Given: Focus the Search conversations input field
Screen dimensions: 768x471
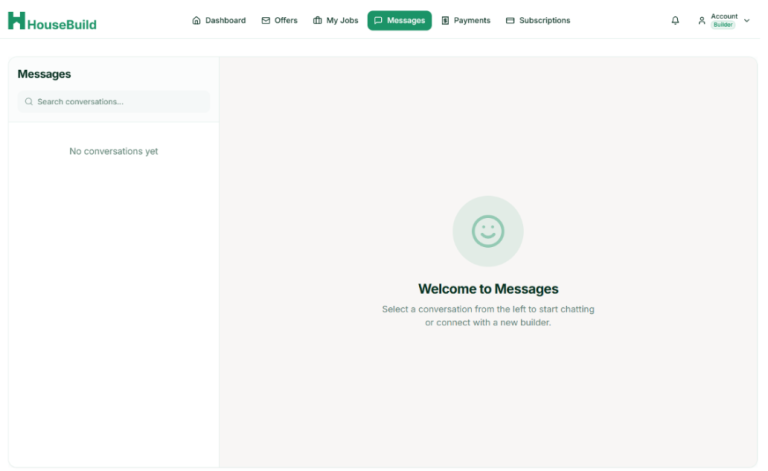Looking at the screenshot, I should point(120,102).
